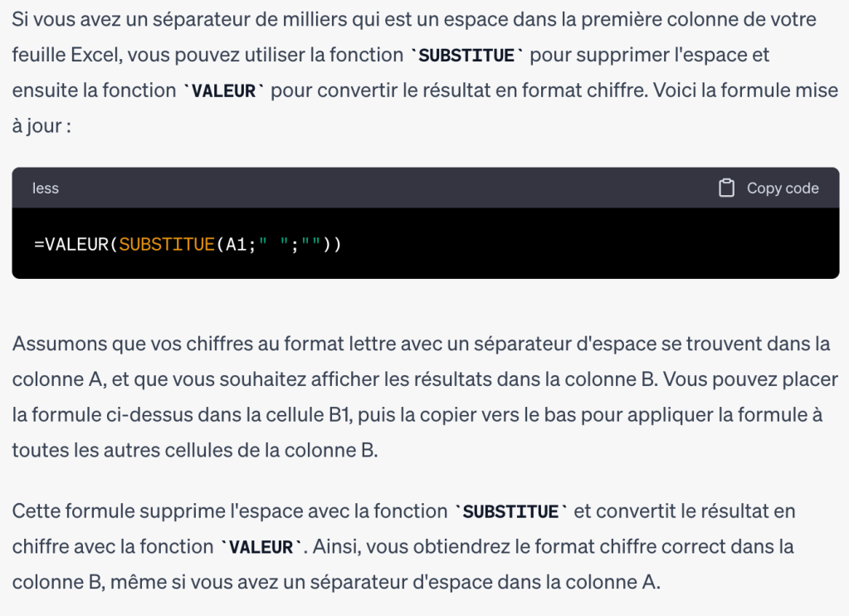Image resolution: width=849 pixels, height=616 pixels.
Task: Click the green quoted strings in the formula
Action: (295, 245)
